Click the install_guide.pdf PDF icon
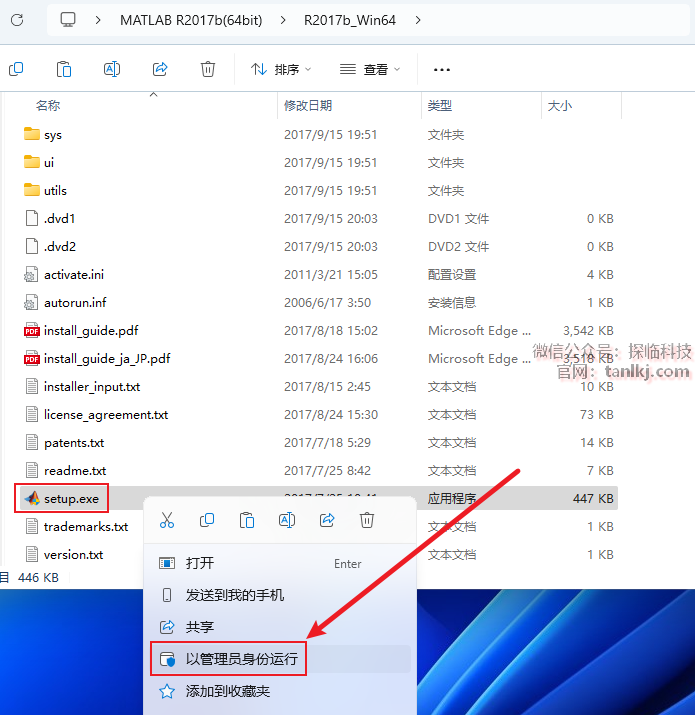Viewport: 695px width, 715px height. point(31,330)
